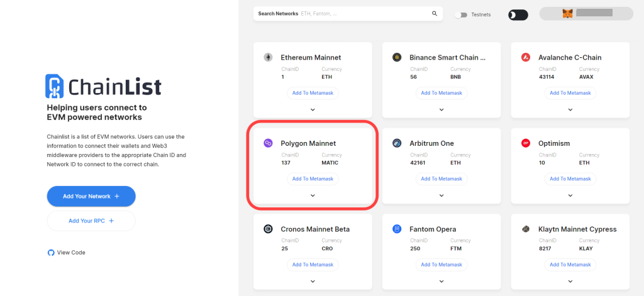Click the Avalanche C-Chain red icon
Image resolution: width=644 pixels, height=296 pixels.
(x=526, y=57)
